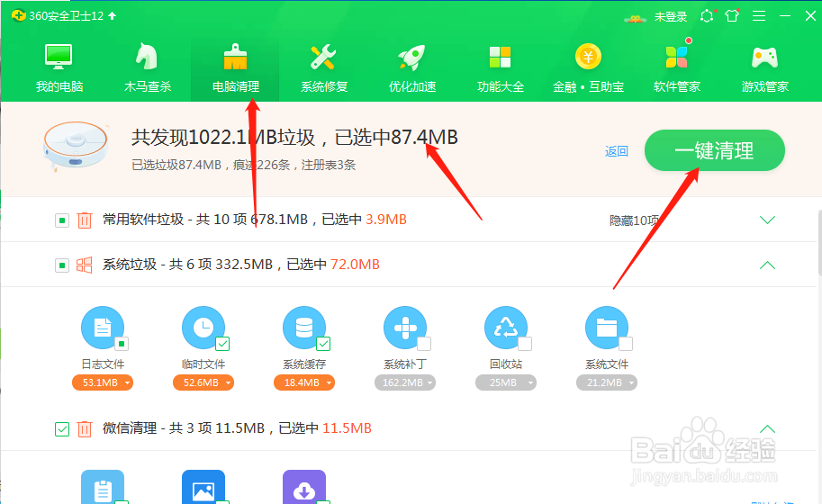Open 系统修复 tab

click(323, 68)
